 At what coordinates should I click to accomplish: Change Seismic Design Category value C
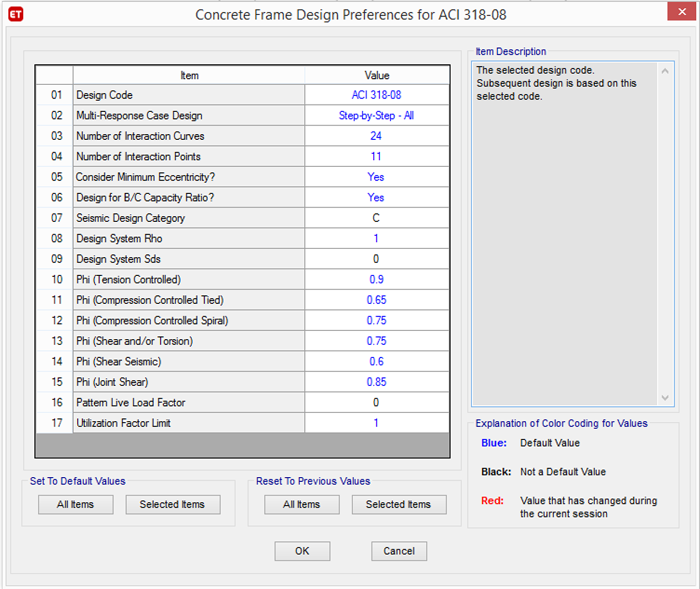click(376, 218)
